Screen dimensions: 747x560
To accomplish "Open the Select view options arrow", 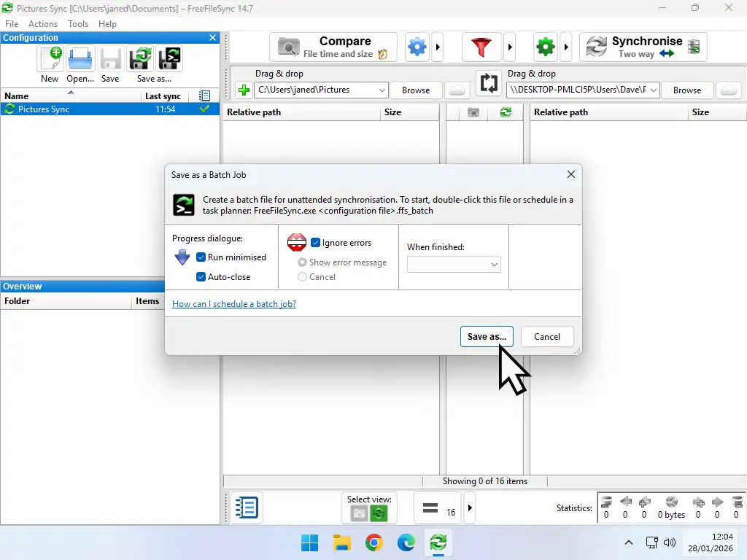I will click(470, 507).
